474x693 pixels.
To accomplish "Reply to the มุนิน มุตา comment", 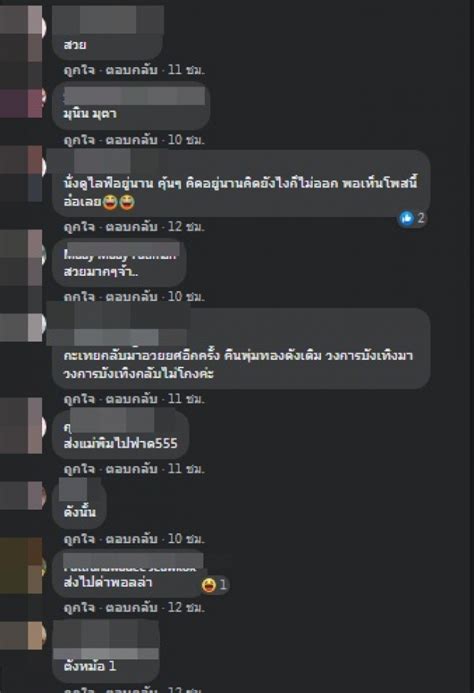I will (x=131, y=140).
